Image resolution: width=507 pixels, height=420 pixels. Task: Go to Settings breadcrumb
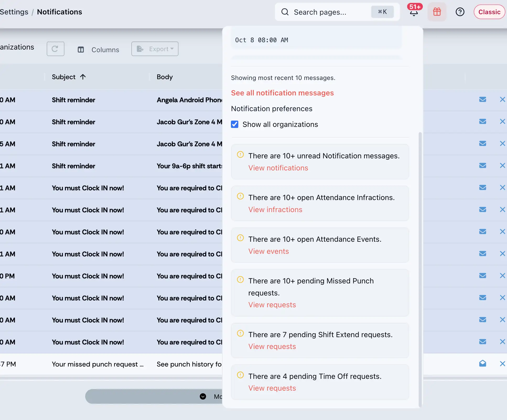coord(14,12)
